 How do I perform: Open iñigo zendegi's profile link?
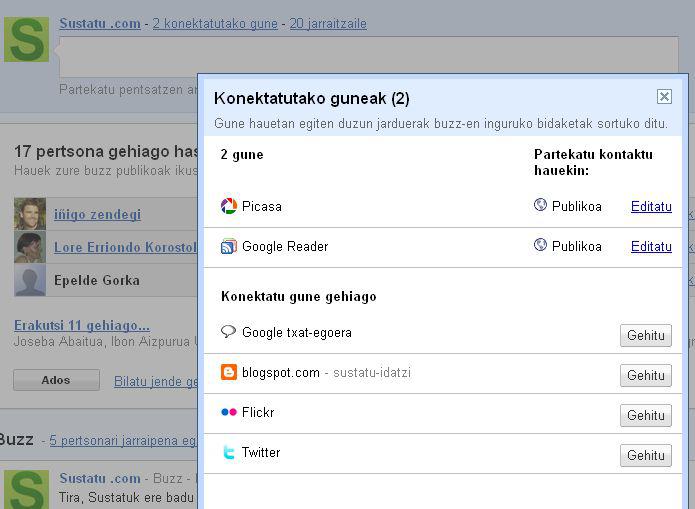97,214
